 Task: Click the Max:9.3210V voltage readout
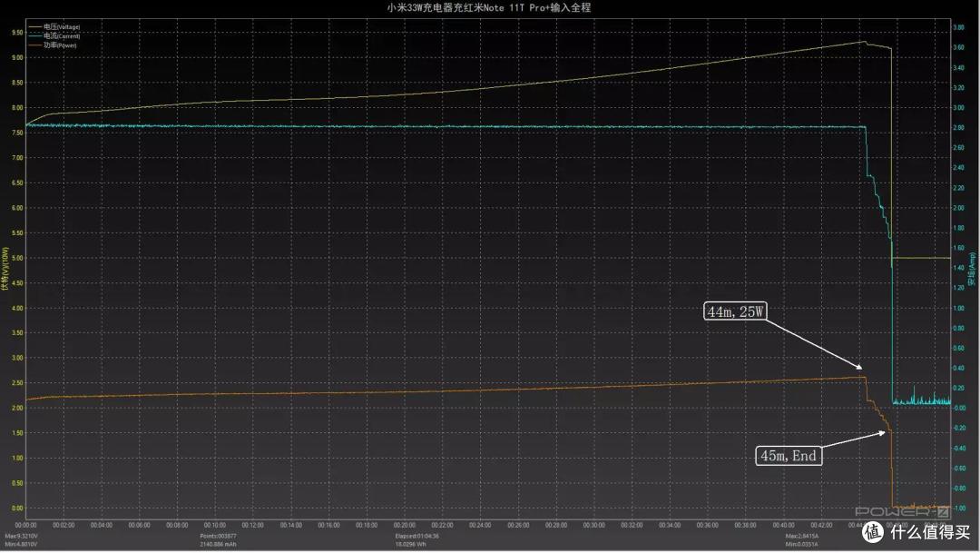click(x=21, y=536)
